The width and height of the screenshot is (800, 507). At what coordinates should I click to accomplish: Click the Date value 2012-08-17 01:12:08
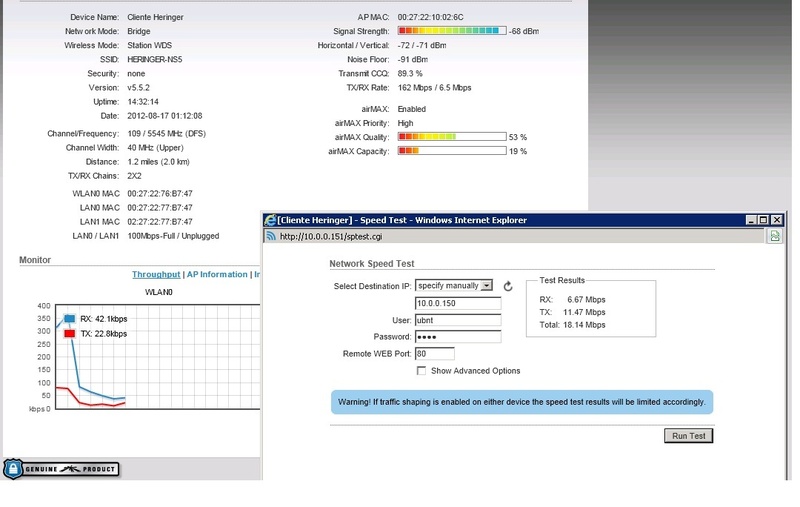tap(164, 116)
